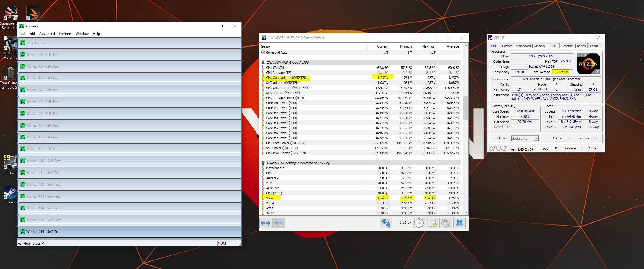644x269 pixels.
Task: Click CPU-Z Core Voltage value field
Action: coord(562,72)
